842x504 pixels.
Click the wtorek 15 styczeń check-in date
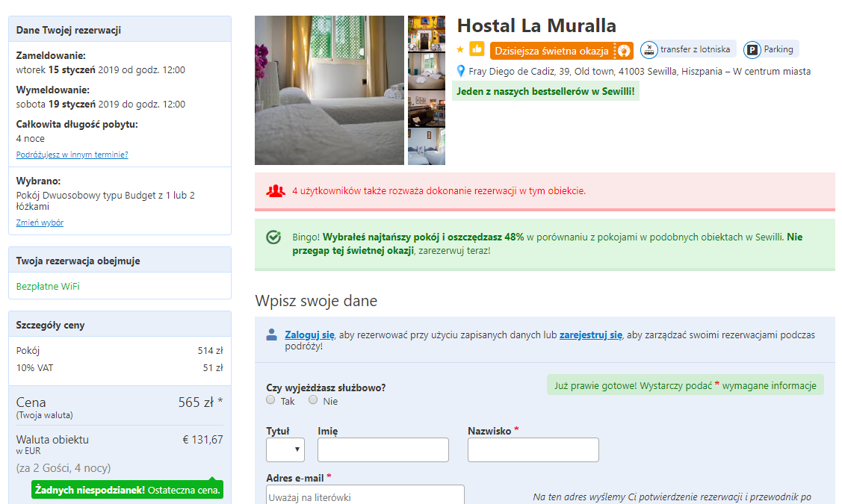pyautogui.click(x=100, y=69)
